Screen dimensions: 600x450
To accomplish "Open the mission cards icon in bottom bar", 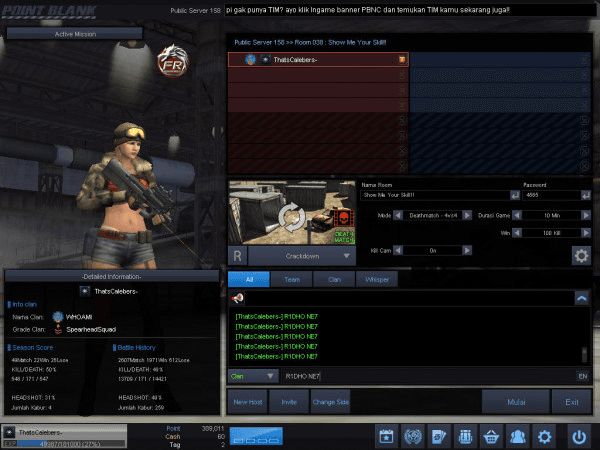I will (x=439, y=436).
